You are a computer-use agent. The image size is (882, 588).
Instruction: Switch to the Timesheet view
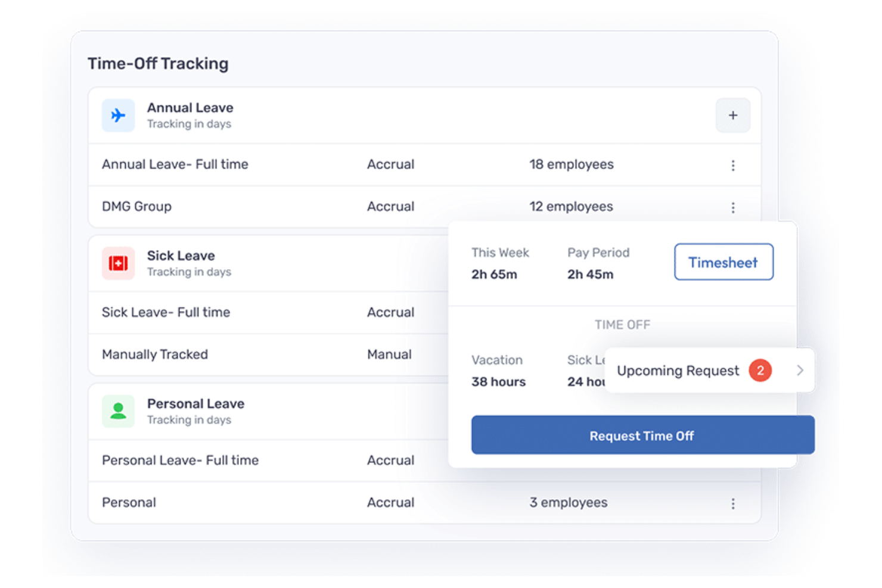click(x=723, y=262)
